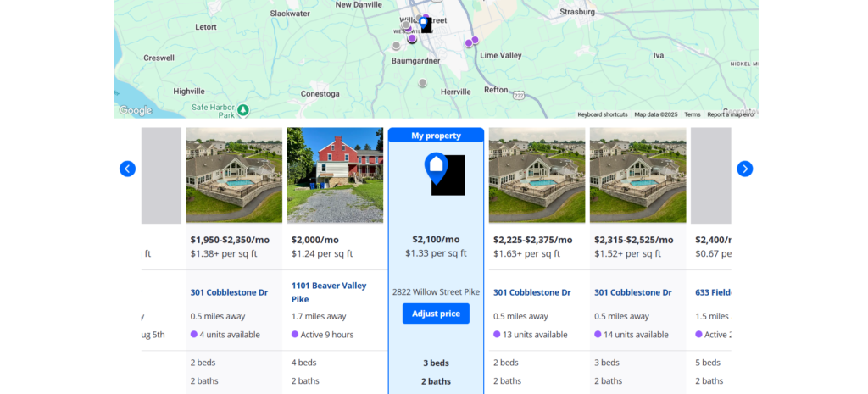The image size is (868, 394).
Task: Click the right carousel arrow button
Action: 744,169
